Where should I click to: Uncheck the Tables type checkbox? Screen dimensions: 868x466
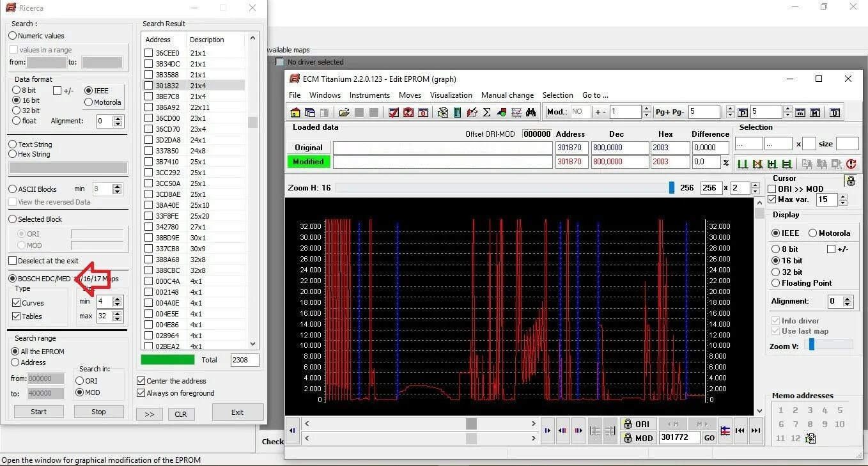click(17, 316)
